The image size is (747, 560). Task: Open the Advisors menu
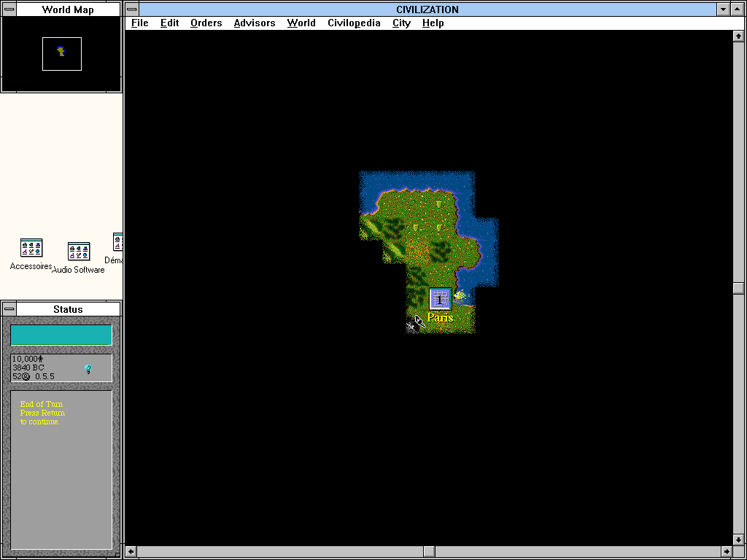click(x=255, y=23)
